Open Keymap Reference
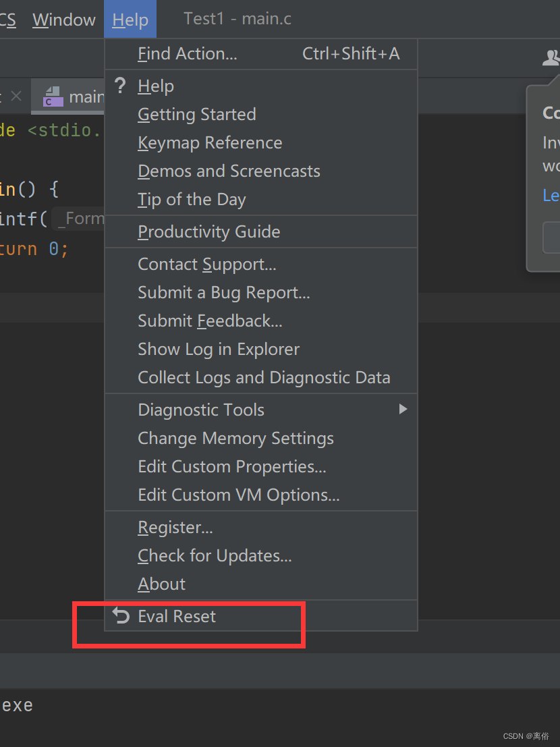The height and width of the screenshot is (747, 560). 261,143
